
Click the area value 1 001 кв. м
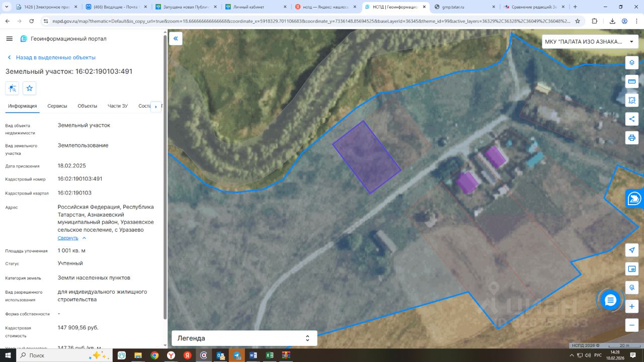71,250
